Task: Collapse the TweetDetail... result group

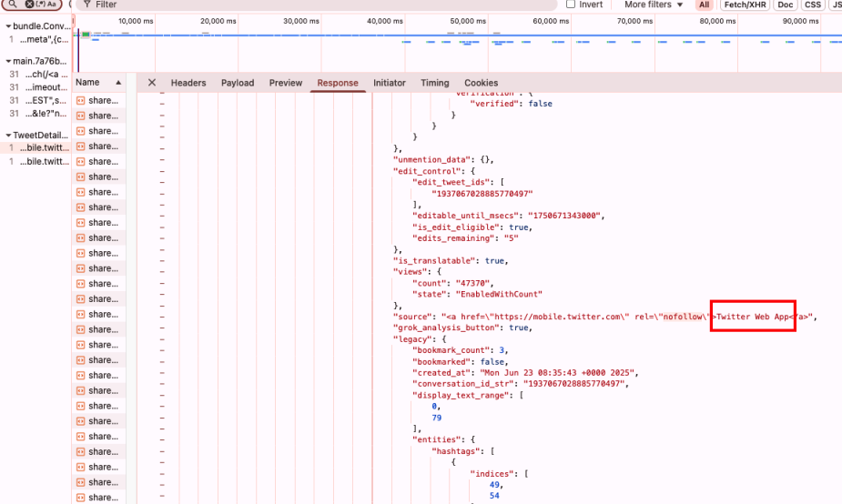Action: click(8, 136)
